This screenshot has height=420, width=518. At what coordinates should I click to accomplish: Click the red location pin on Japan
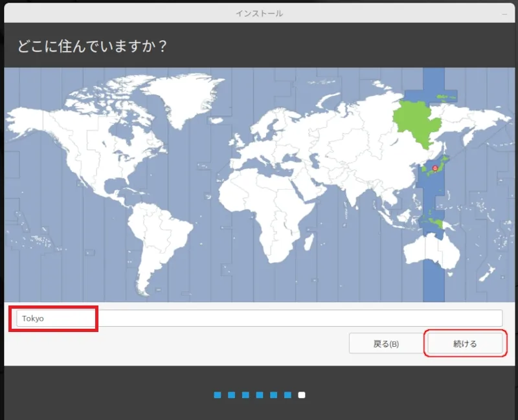point(434,168)
